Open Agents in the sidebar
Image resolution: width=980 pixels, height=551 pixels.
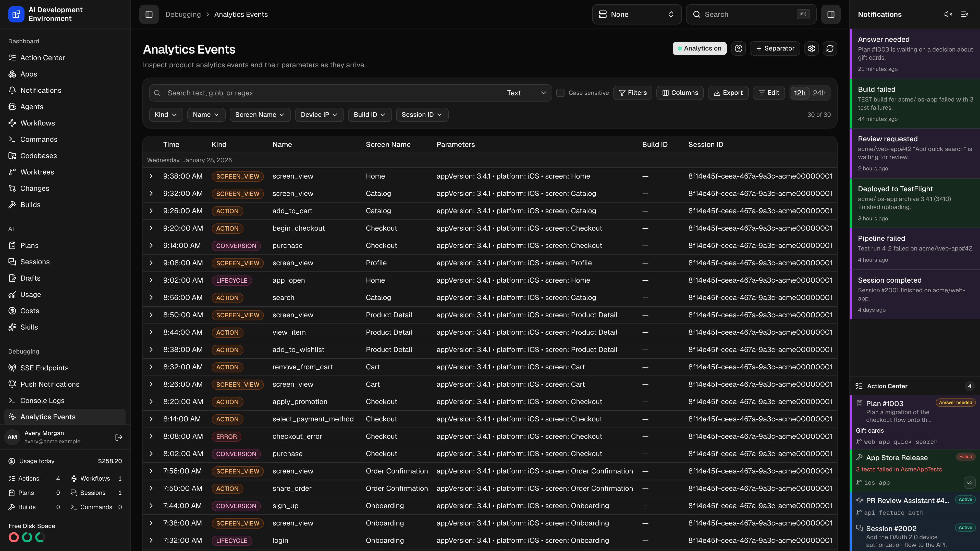click(x=65, y=107)
